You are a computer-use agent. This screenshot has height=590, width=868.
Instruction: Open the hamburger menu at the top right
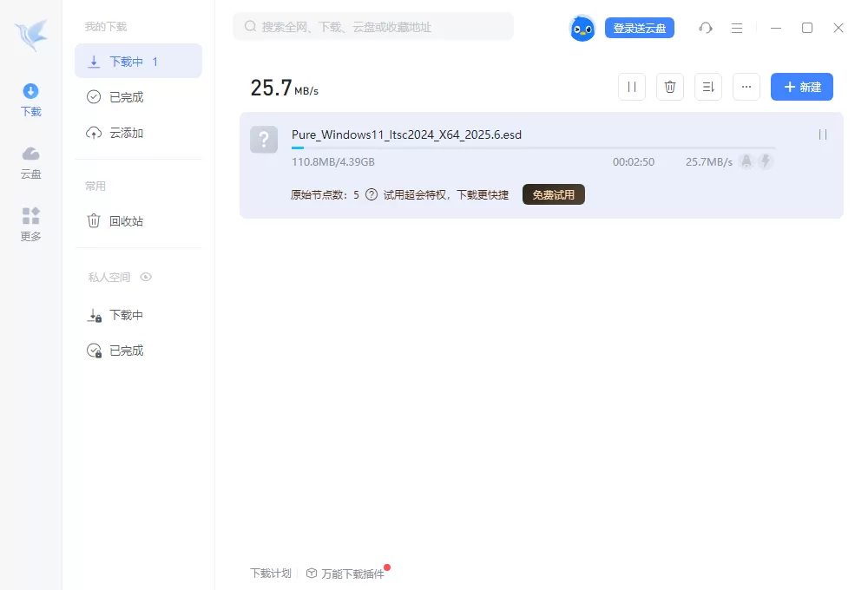[x=737, y=28]
